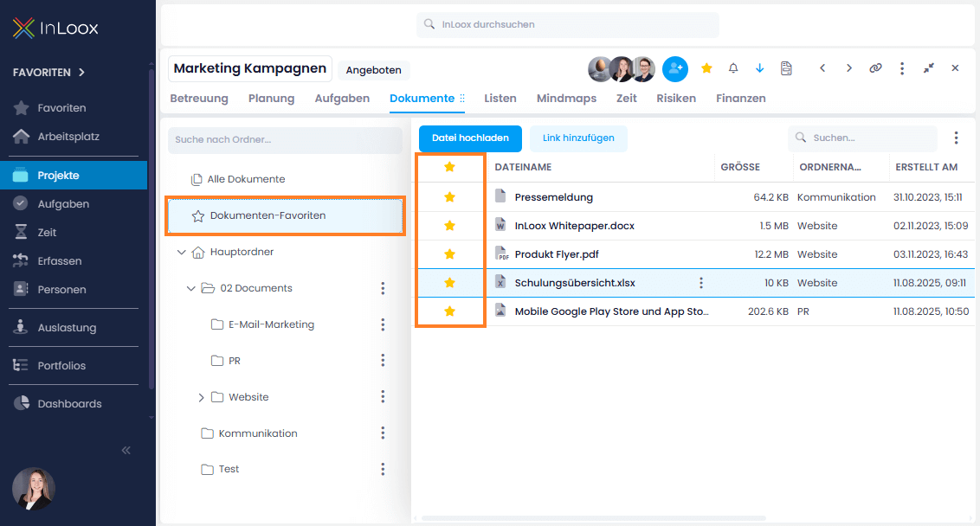The width and height of the screenshot is (980, 526).
Task: Click the blue add person icon
Action: coord(675,68)
